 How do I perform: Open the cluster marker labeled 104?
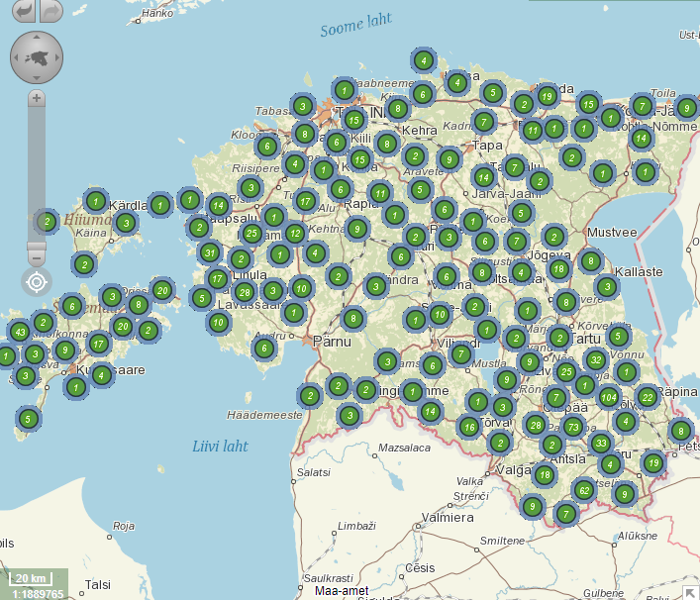coord(609,398)
